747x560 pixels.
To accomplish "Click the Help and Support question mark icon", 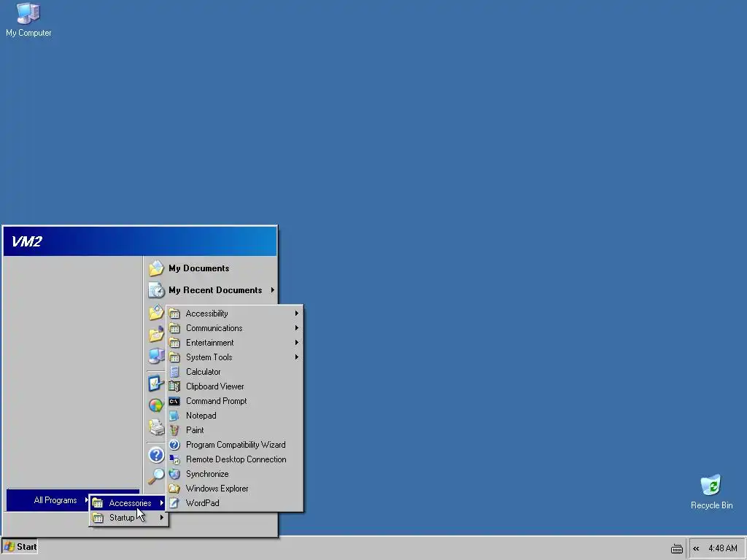I will [x=156, y=455].
